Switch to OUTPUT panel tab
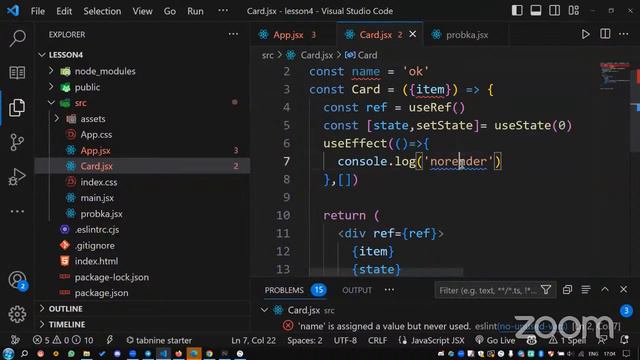 tap(357, 290)
